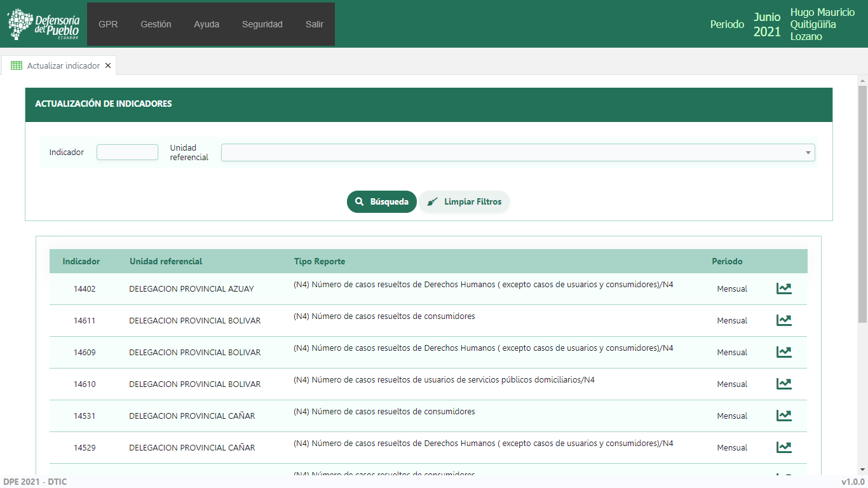Click Mensual period in row 14610
This screenshot has width=868, height=488.
point(732,384)
